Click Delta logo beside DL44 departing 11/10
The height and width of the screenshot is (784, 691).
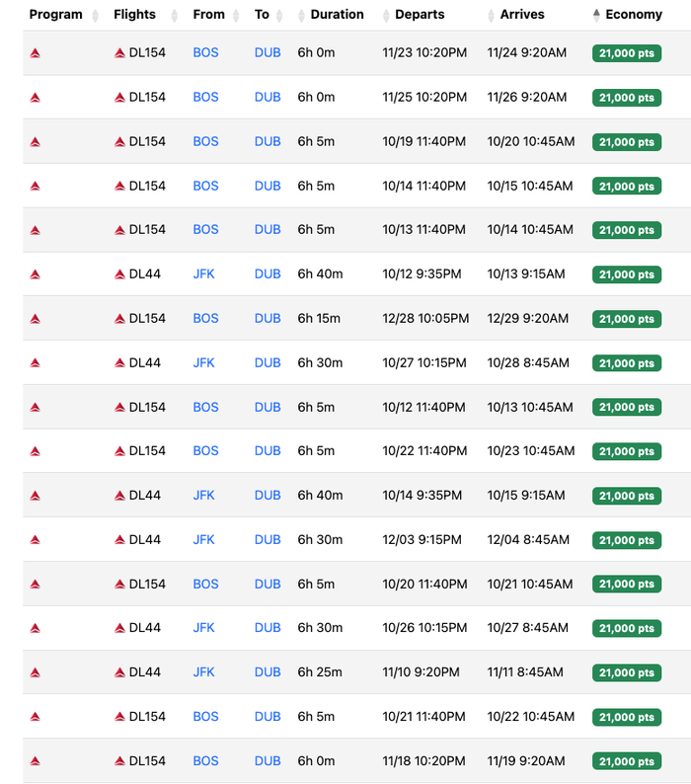(119, 672)
